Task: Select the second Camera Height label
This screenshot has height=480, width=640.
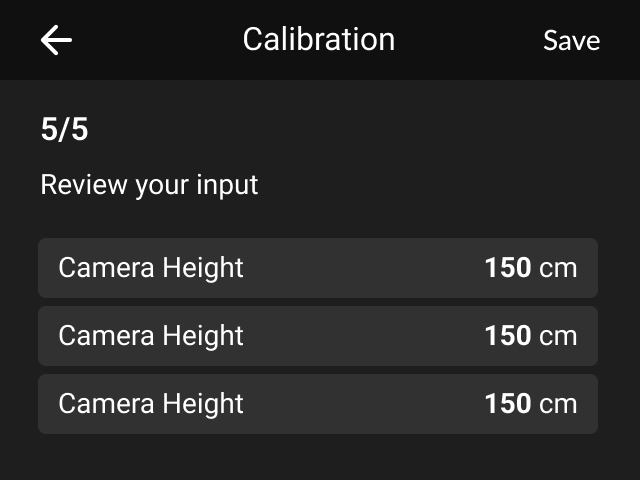Action: [x=151, y=336]
